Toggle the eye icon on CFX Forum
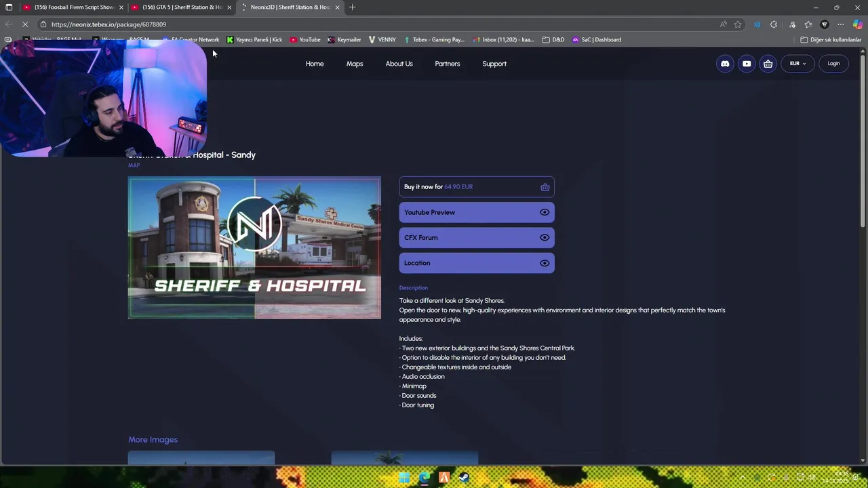This screenshot has width=868, height=488. pos(545,238)
